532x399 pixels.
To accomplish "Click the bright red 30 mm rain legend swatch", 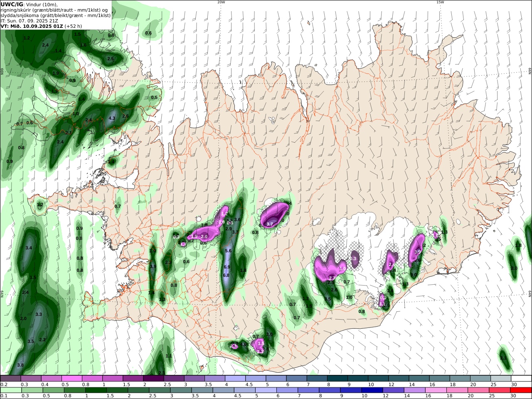I will [x=520, y=390].
